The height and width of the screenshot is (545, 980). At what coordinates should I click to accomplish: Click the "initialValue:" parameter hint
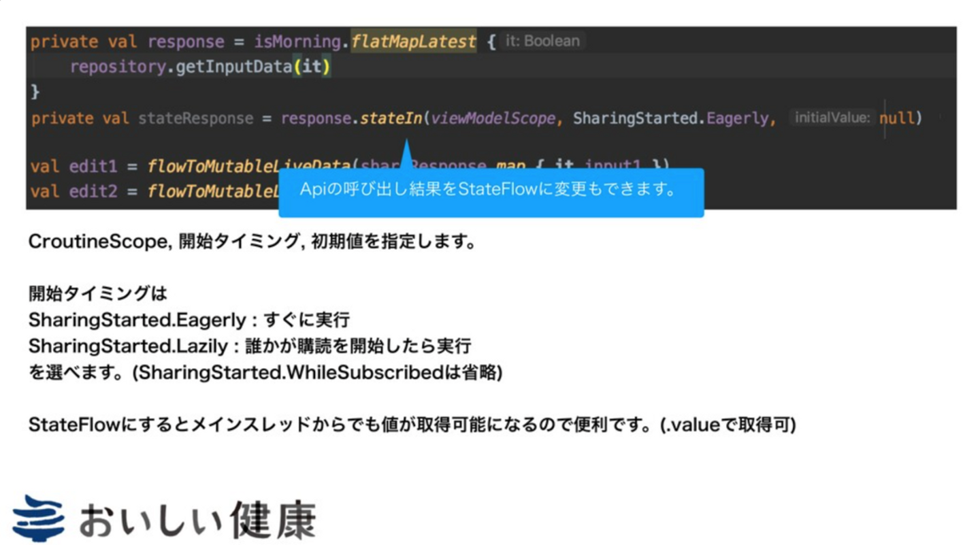(832, 118)
